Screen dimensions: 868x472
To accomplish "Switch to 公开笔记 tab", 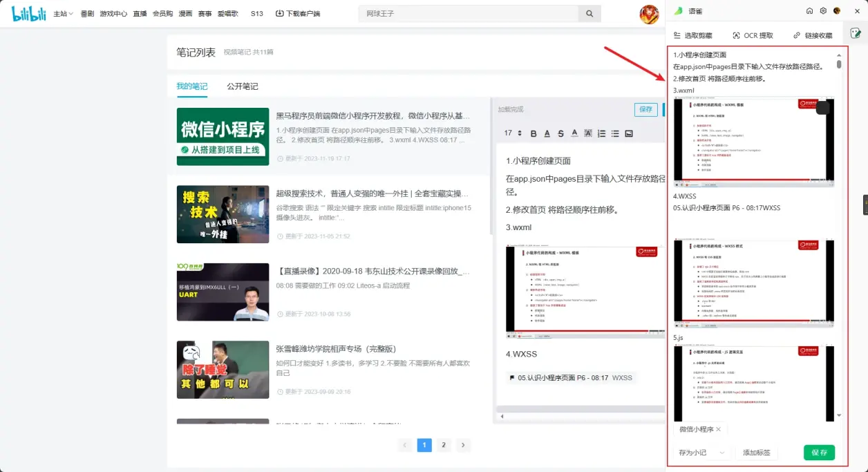I will [243, 86].
